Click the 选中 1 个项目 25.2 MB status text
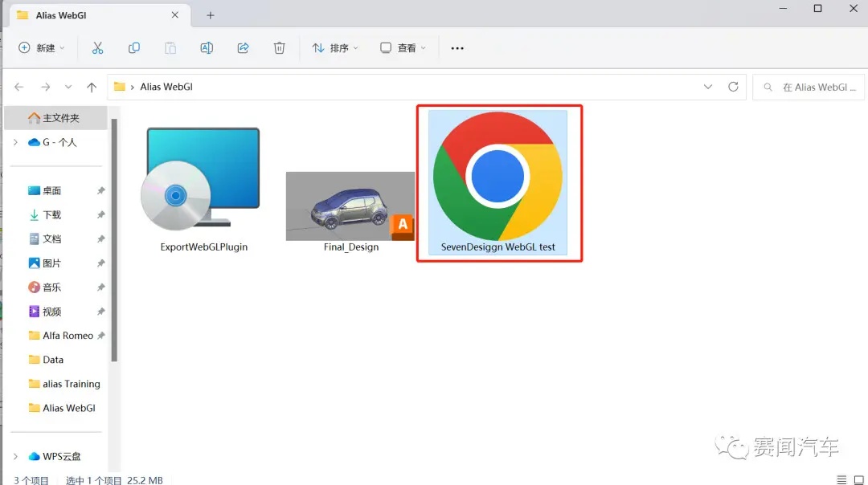 [114, 480]
